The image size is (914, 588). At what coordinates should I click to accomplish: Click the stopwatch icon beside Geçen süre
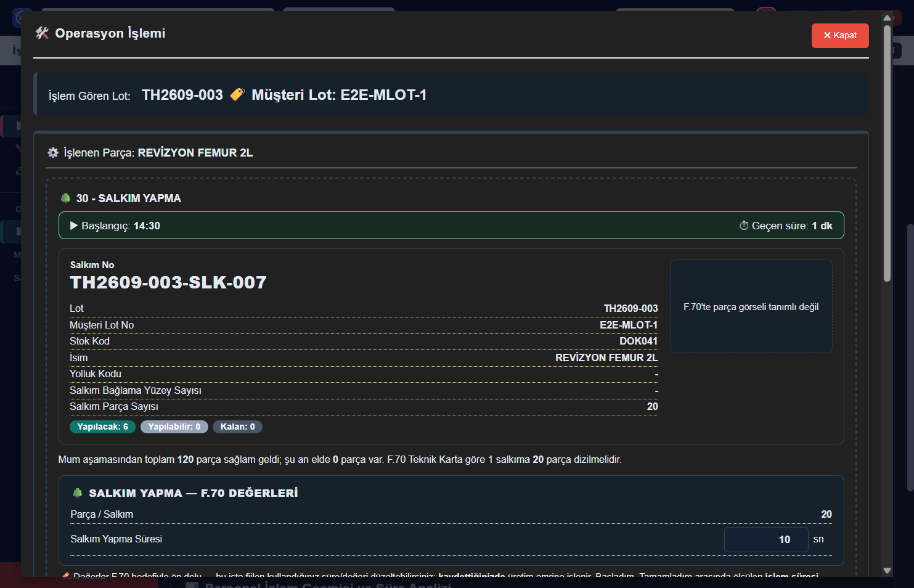[744, 226]
